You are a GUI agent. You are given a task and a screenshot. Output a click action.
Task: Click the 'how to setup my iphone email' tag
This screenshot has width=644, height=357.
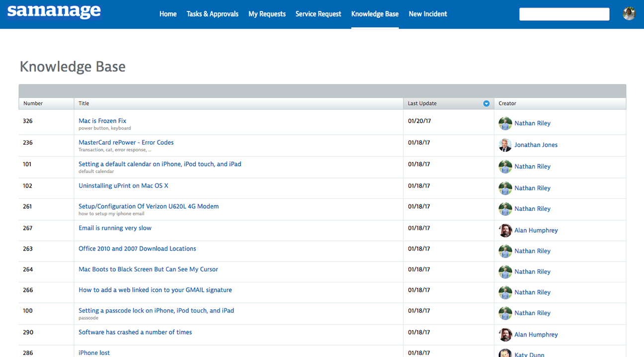(111, 214)
